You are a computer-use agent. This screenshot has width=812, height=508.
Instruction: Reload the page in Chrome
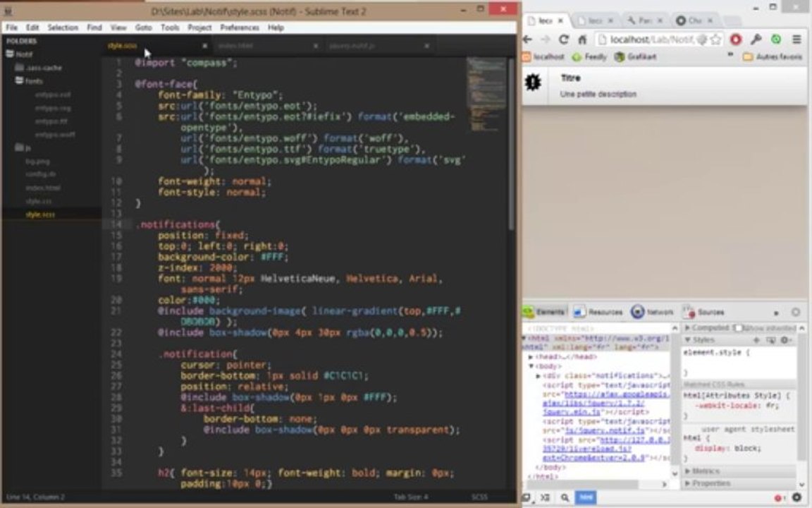coord(563,40)
